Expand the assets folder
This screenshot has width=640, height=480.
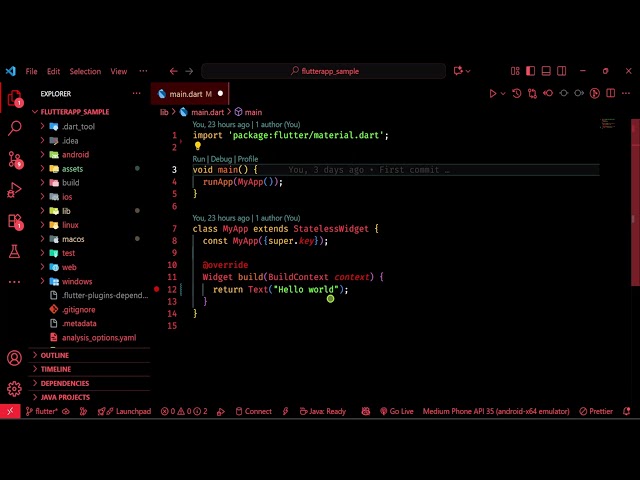(x=91, y=169)
